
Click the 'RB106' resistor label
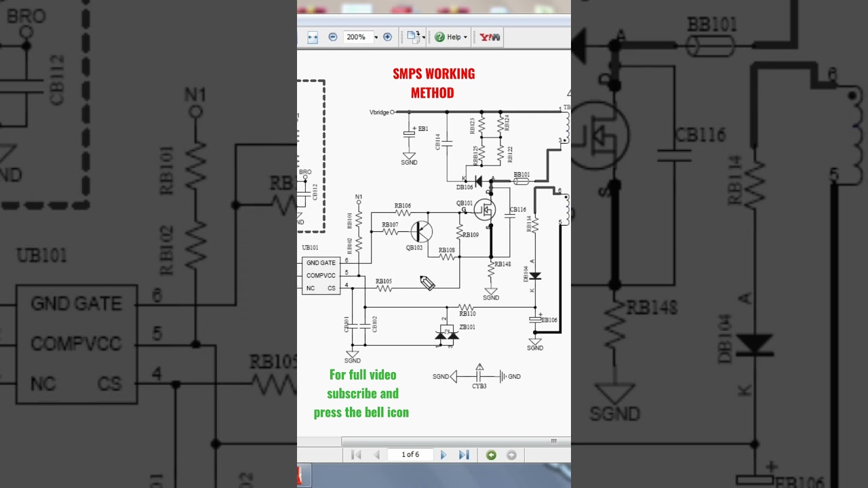tap(403, 206)
